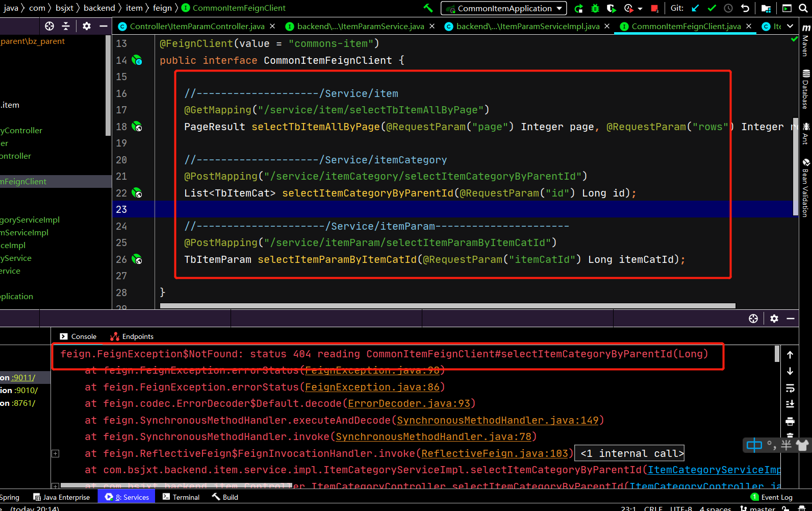812x511 pixels.
Task: Expand stack trace fold at ReflectiveFeign line
Action: coord(56,453)
